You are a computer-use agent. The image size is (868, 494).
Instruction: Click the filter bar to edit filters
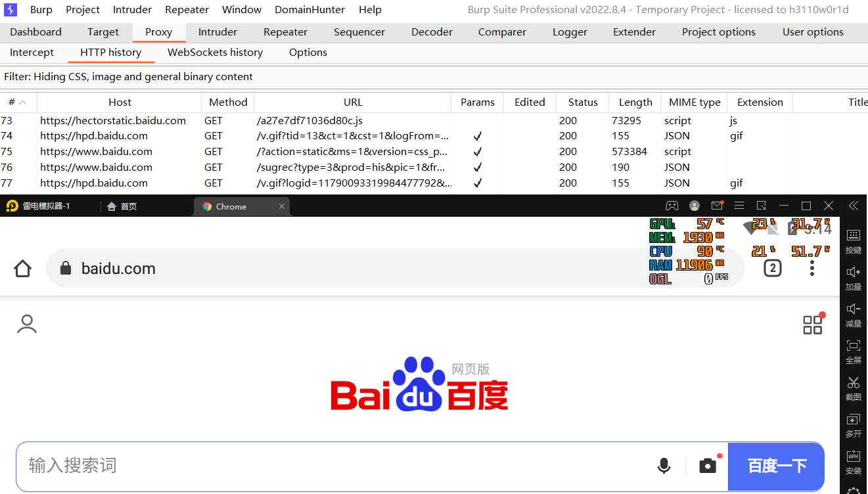click(434, 77)
